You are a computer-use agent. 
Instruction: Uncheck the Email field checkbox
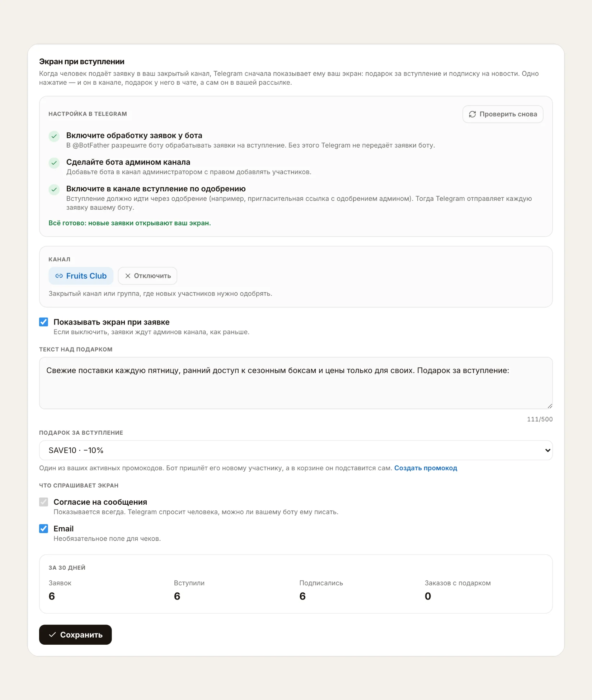point(44,528)
